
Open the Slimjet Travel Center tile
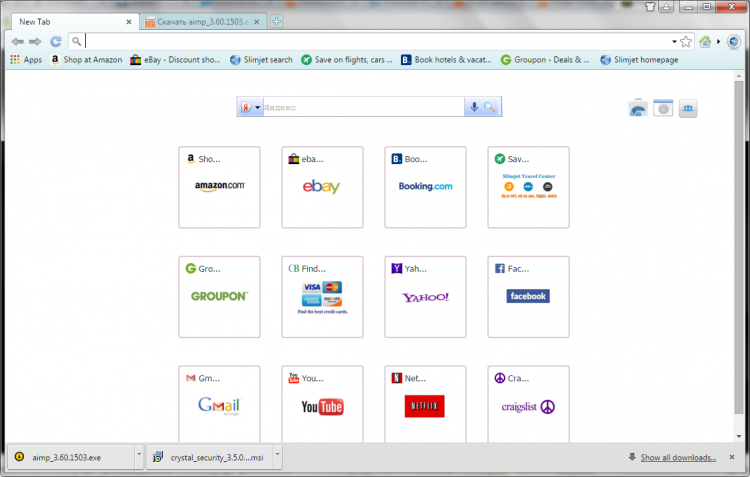529,188
